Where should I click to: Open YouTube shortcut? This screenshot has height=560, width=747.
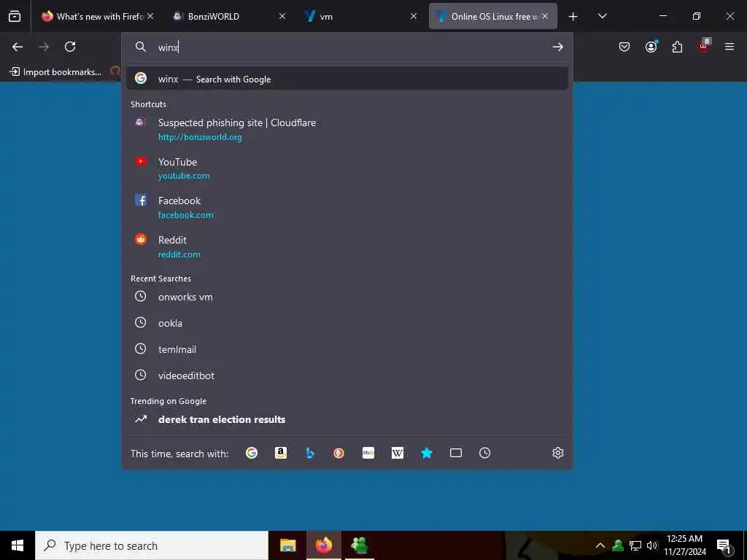pos(347,168)
